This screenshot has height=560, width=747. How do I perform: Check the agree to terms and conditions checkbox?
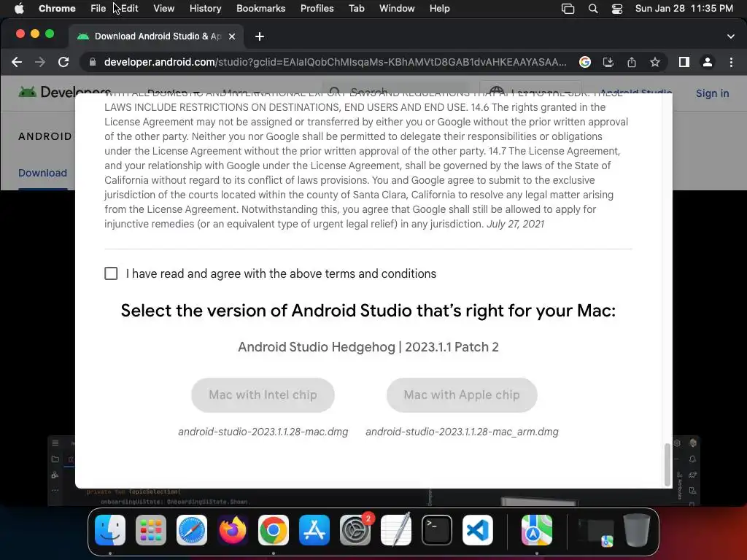[x=111, y=273]
